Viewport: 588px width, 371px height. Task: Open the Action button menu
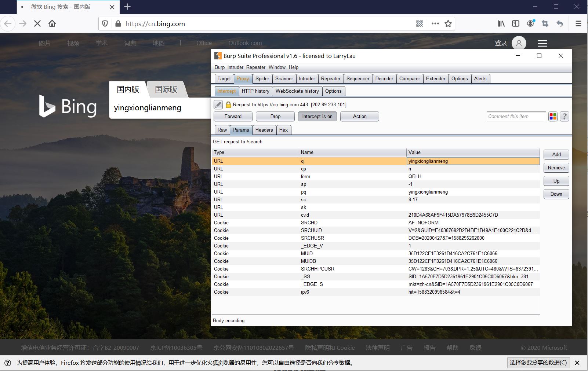point(360,116)
